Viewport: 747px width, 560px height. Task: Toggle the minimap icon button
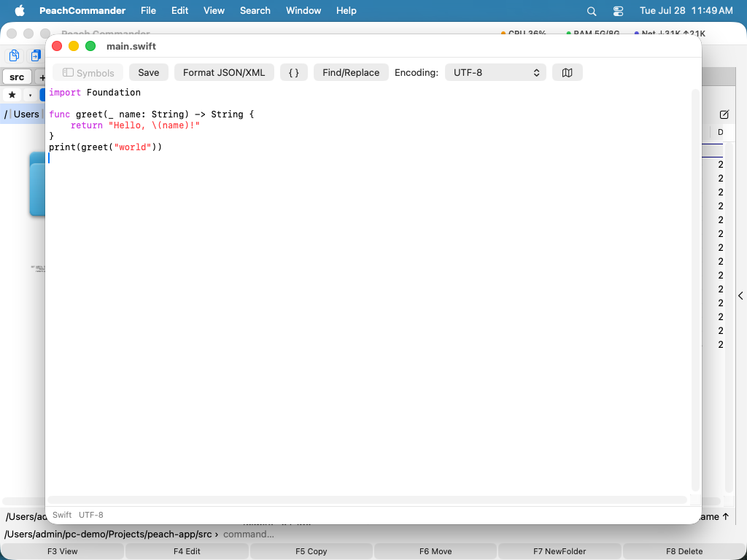[x=567, y=72]
